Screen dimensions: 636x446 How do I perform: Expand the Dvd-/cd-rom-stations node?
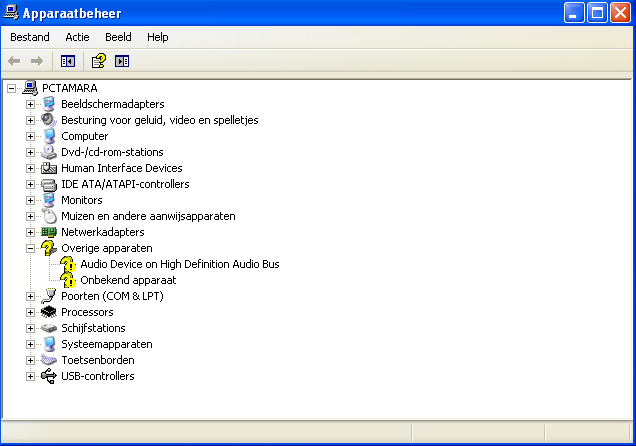30,152
